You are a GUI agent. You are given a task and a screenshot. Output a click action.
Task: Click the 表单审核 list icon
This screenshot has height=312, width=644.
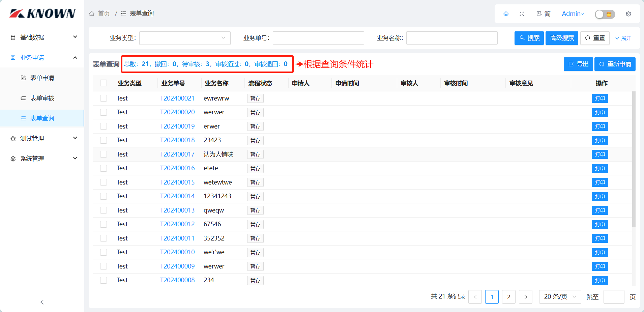pos(23,98)
